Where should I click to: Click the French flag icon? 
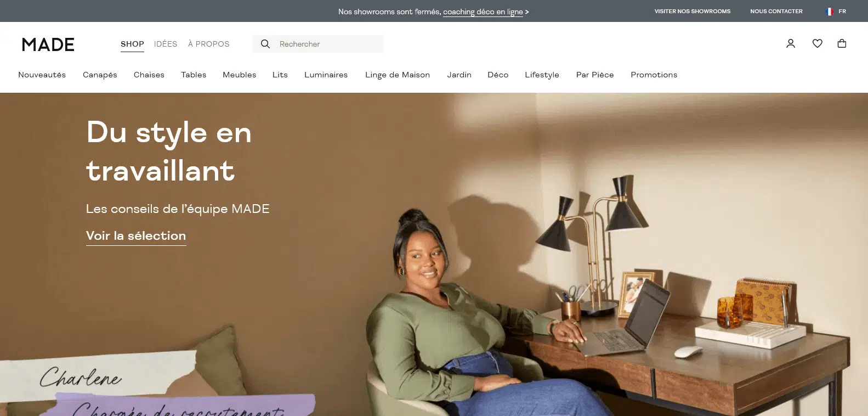pyautogui.click(x=830, y=12)
